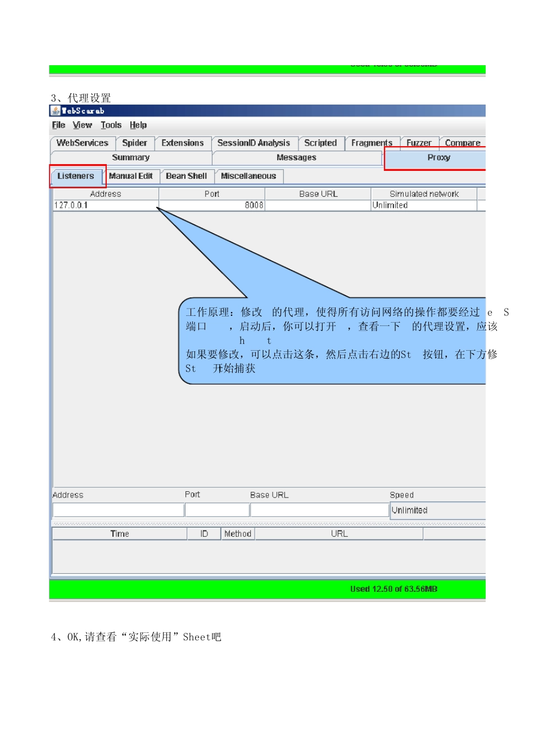The width and height of the screenshot is (534, 756).
Task: Click the Base URL input field
Action: [x=319, y=510]
